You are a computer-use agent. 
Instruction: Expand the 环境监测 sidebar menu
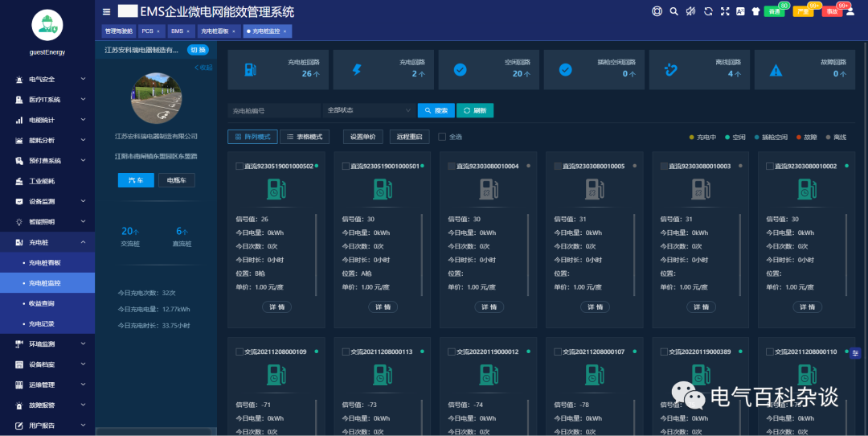(47, 344)
